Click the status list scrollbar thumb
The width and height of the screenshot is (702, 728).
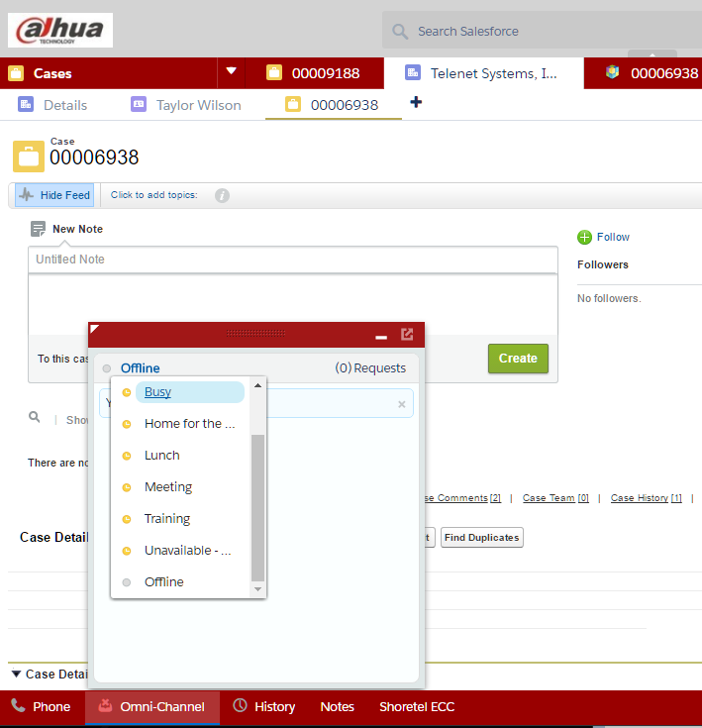(258, 508)
